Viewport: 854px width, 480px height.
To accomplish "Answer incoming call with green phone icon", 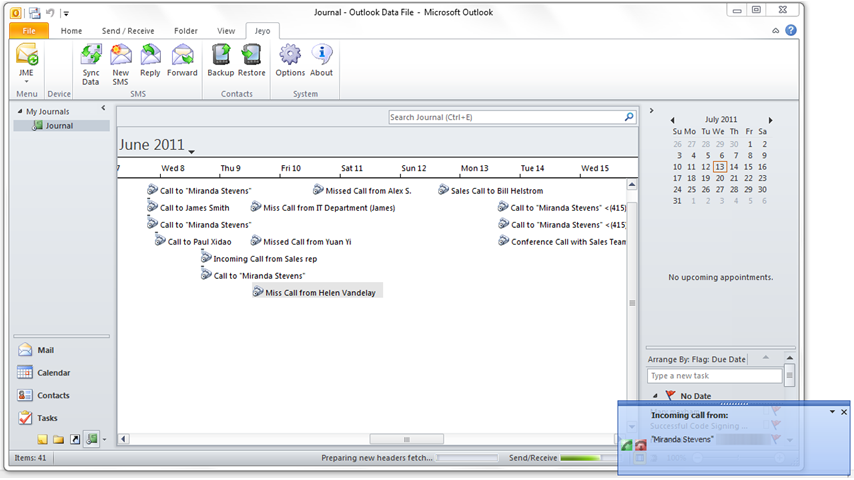I will tap(626, 445).
